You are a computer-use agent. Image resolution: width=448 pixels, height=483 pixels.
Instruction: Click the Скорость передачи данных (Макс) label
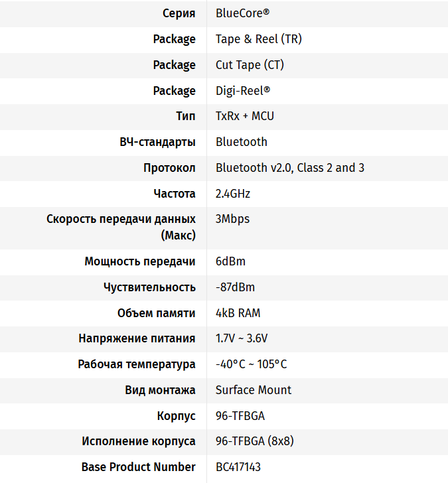121,227
